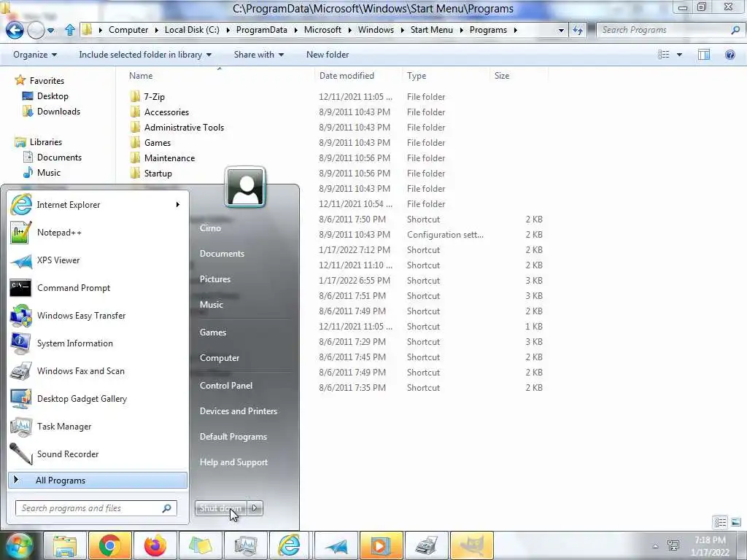
Task: Open Games from Start menu
Action: pos(212,332)
